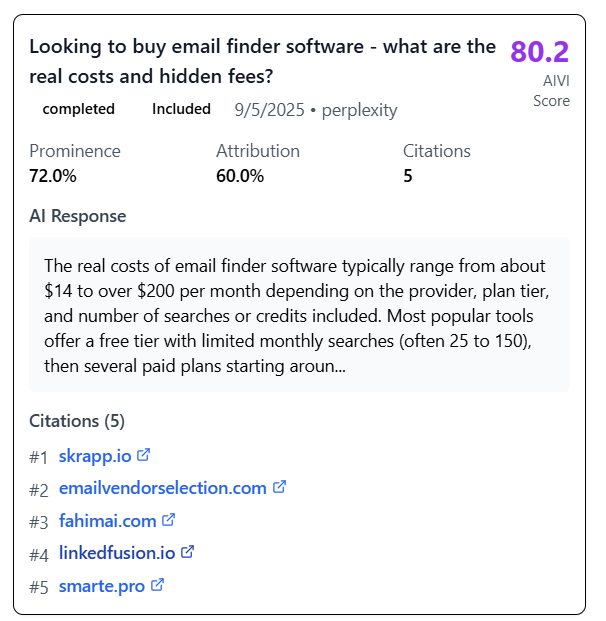Open the fahimai.com citation link

pyautogui.click(x=108, y=521)
